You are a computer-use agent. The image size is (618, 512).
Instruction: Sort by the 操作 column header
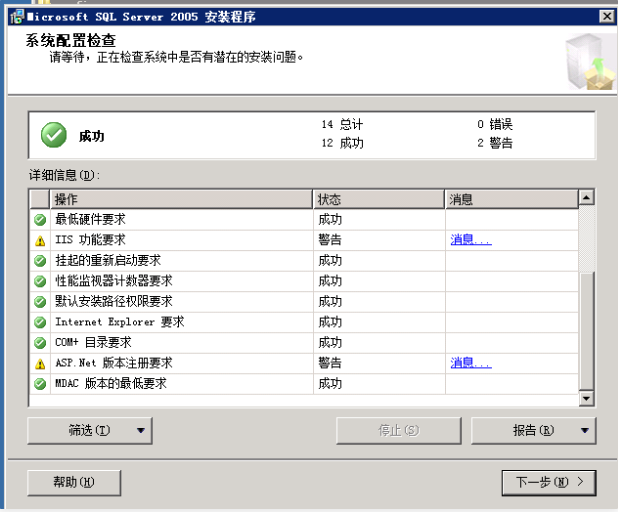pos(181,199)
